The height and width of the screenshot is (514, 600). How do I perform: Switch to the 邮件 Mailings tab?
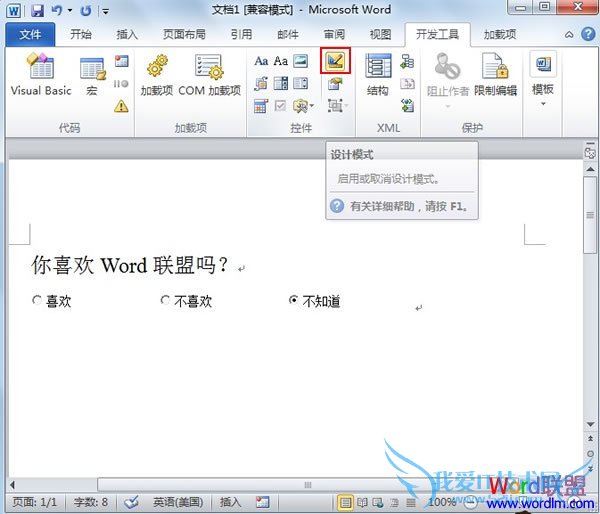coord(288,34)
